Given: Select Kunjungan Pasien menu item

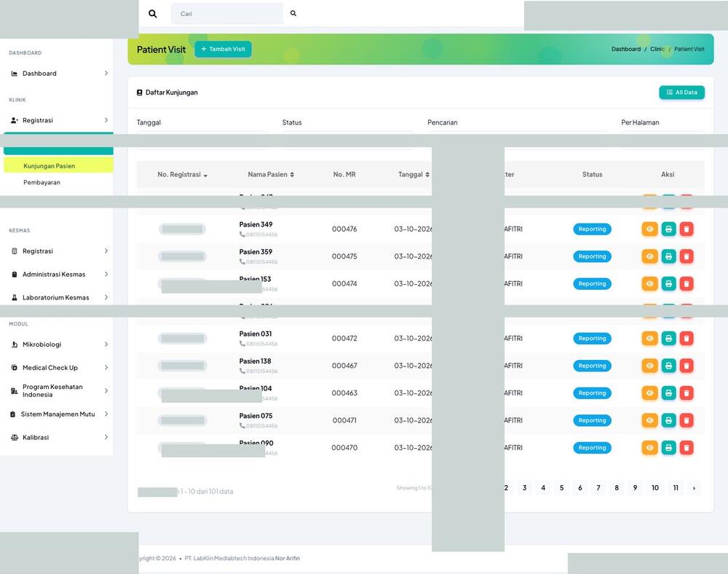Looking at the screenshot, I should [x=58, y=166].
